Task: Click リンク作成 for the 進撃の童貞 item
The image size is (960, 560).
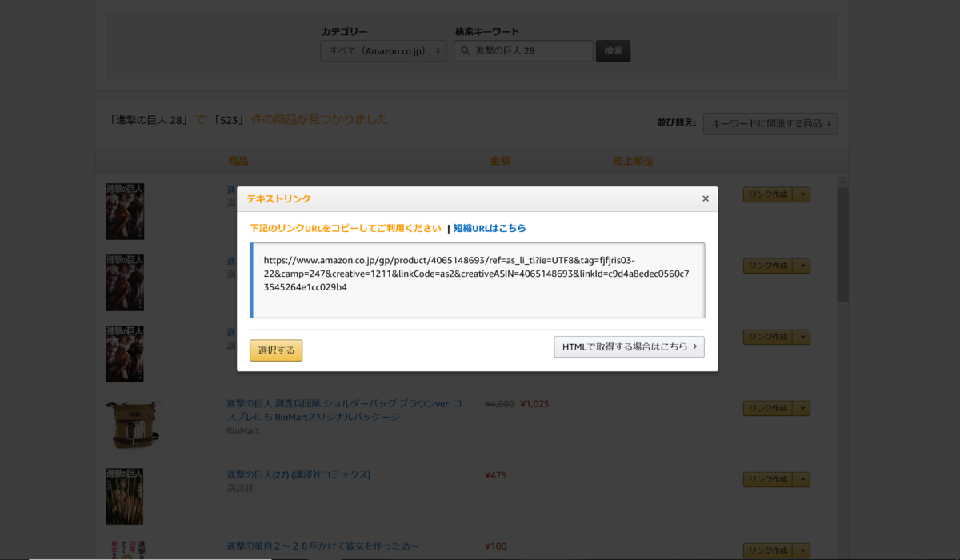Action: coord(767,550)
